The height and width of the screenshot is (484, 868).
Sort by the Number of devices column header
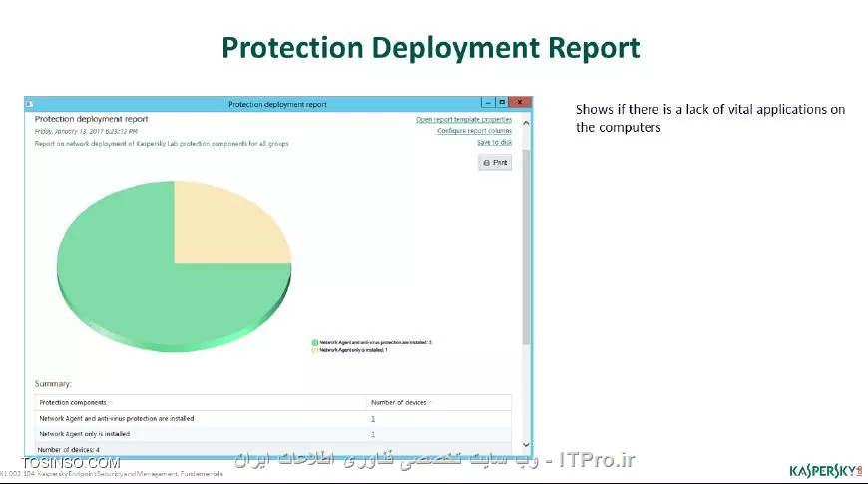pyautogui.click(x=438, y=402)
